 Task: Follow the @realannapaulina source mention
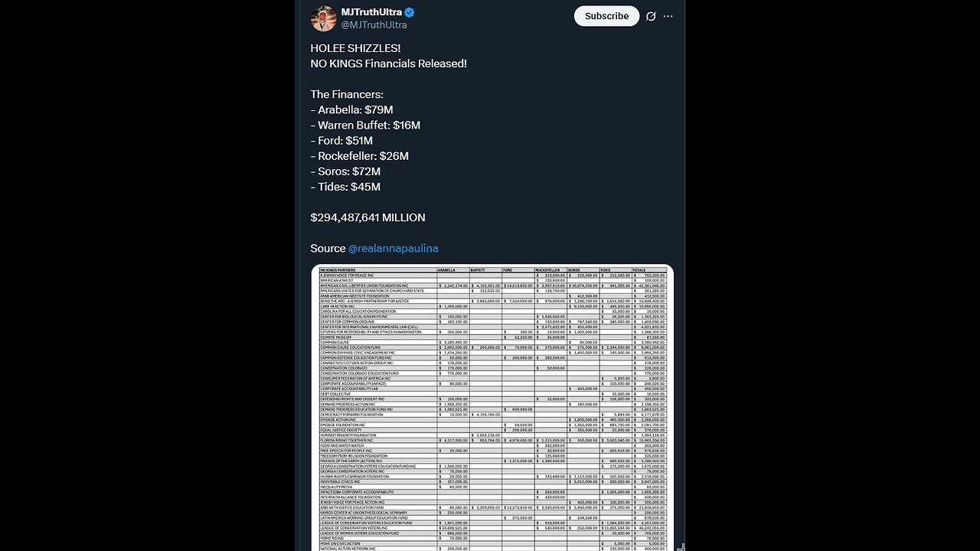click(393, 249)
